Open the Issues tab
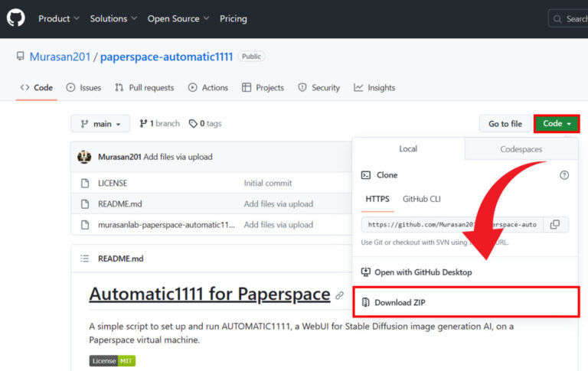The image size is (588, 371). (x=83, y=88)
